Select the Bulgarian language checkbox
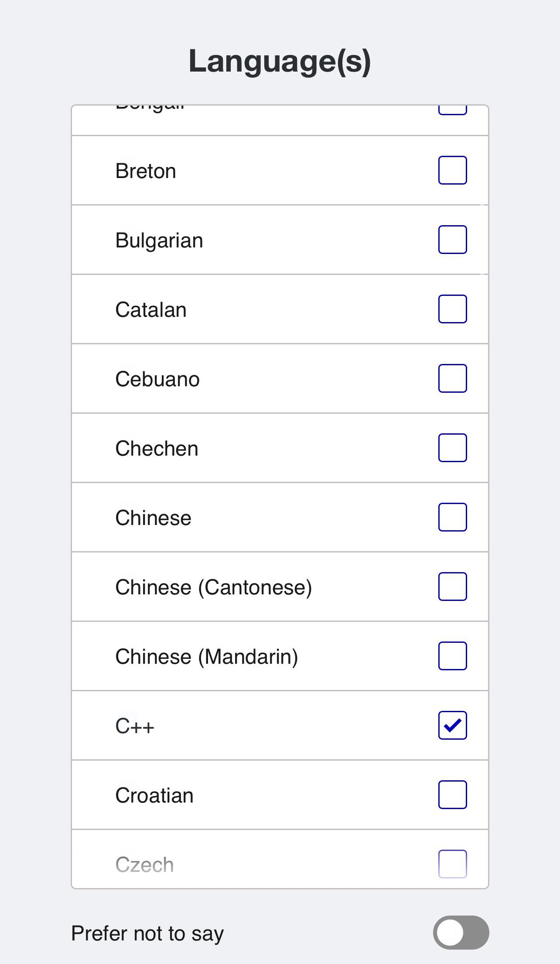 [x=452, y=240]
